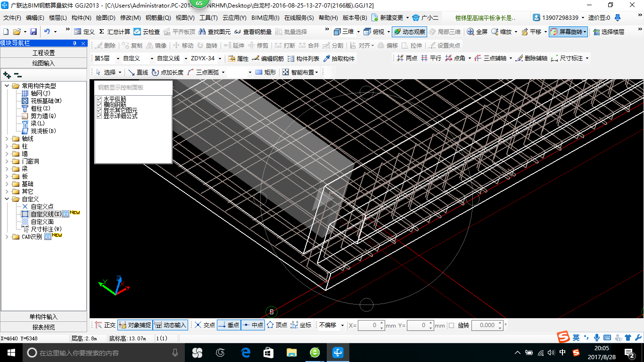This screenshot has width=644, height=362.
Task: Click the 移动 move tool
Action: [x=183, y=45]
